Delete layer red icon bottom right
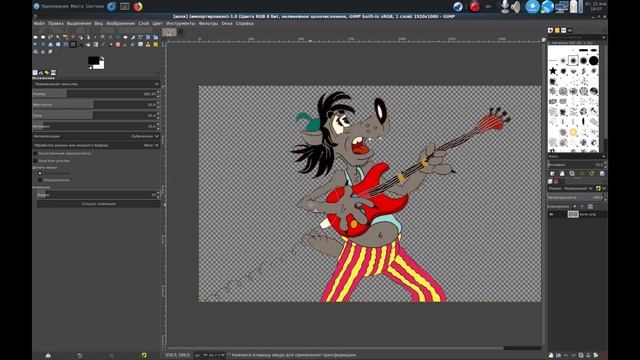640x360 pixels. 603,355
